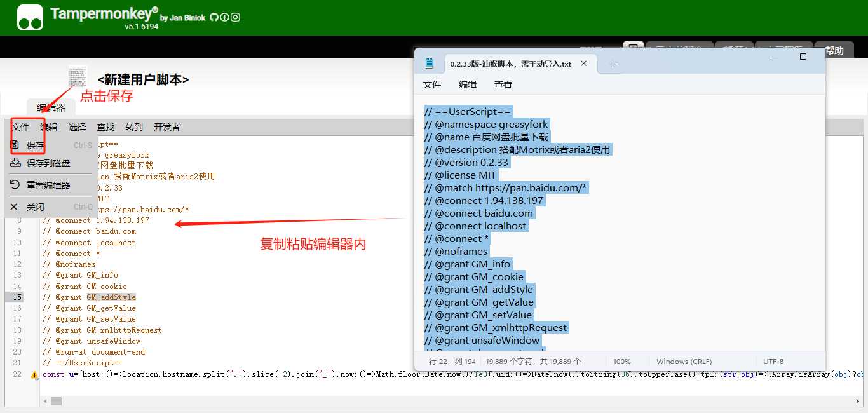Open the 查找 menu in Tampermonkey editor
The height and width of the screenshot is (413, 868).
105,127
